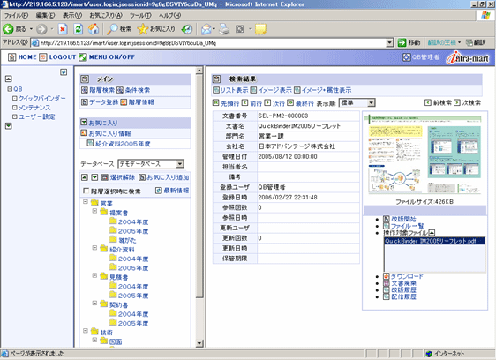Go to 先頭行 (first row)
The height and width of the screenshot is (360, 496).
point(226,104)
